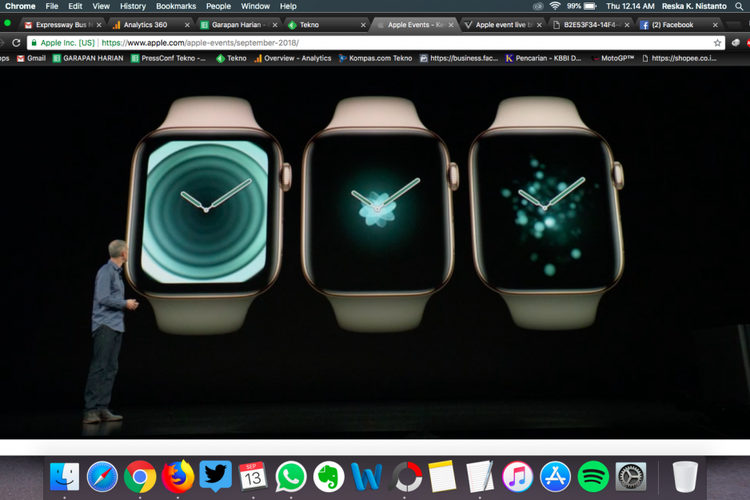Launch Firefox from the dock
Screen dimensions: 750x500
[x=177, y=476]
